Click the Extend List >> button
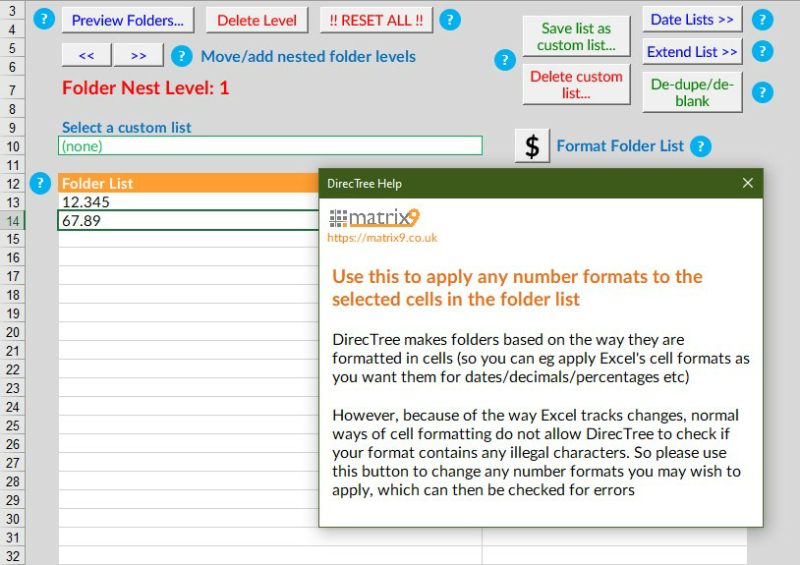Viewport: 800px width, 565px height. [x=692, y=52]
